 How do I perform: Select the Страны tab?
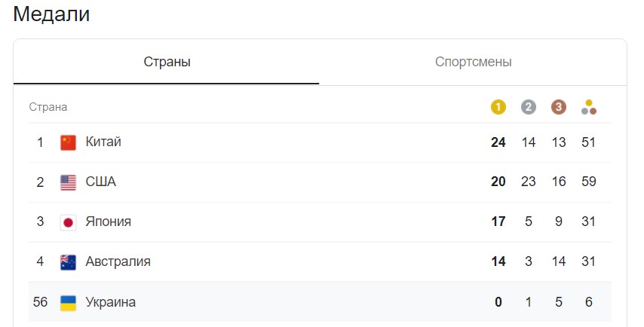(x=167, y=62)
